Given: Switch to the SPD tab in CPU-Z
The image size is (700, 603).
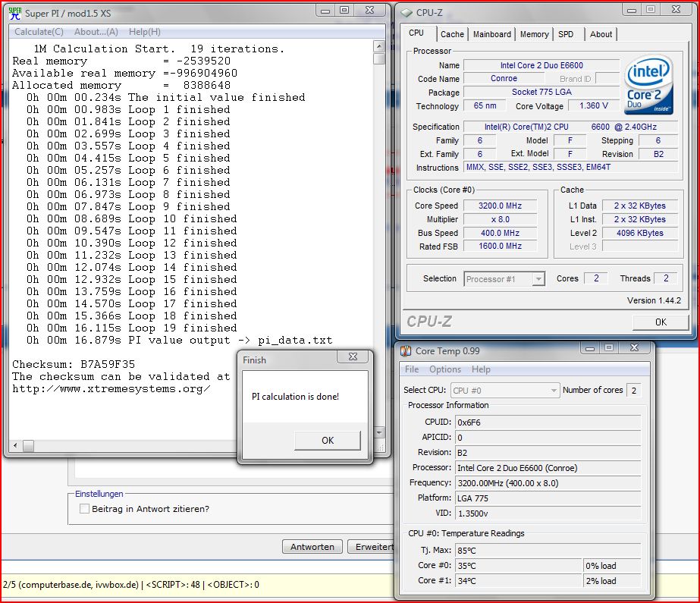Looking at the screenshot, I should click(x=566, y=34).
